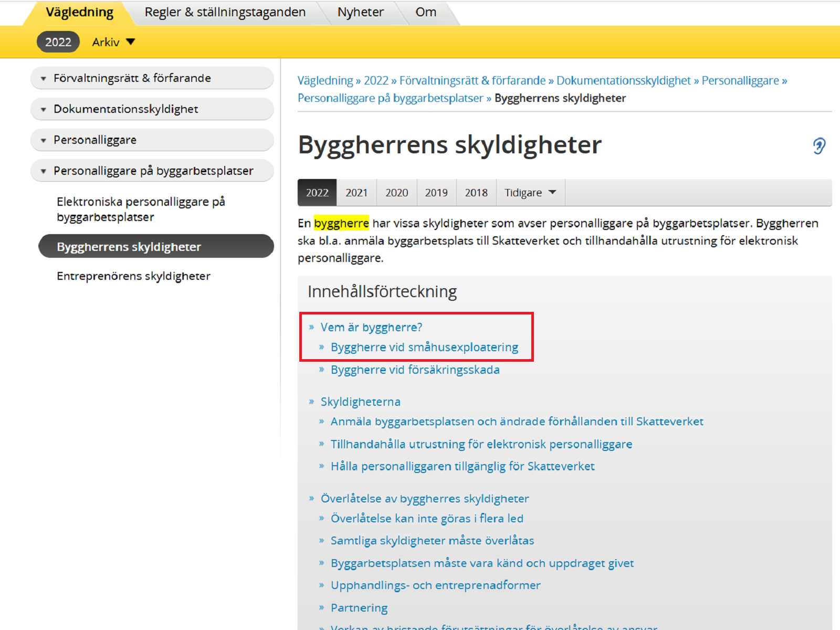840x630 pixels.
Task: Click Personalliggare på byggarbetsplatser breadcrumb link
Action: 391,98
